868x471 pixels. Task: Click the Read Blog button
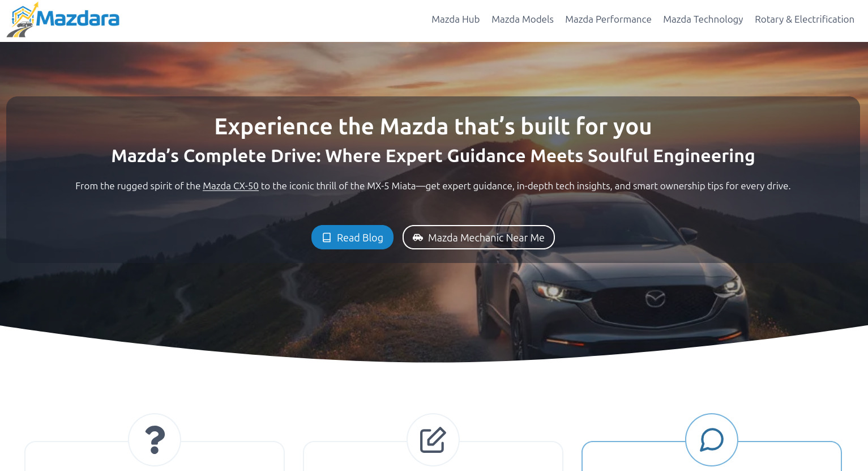point(352,237)
